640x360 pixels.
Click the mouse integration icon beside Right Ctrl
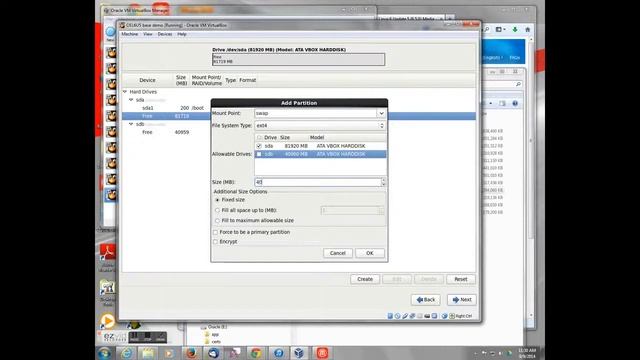pos(445,316)
